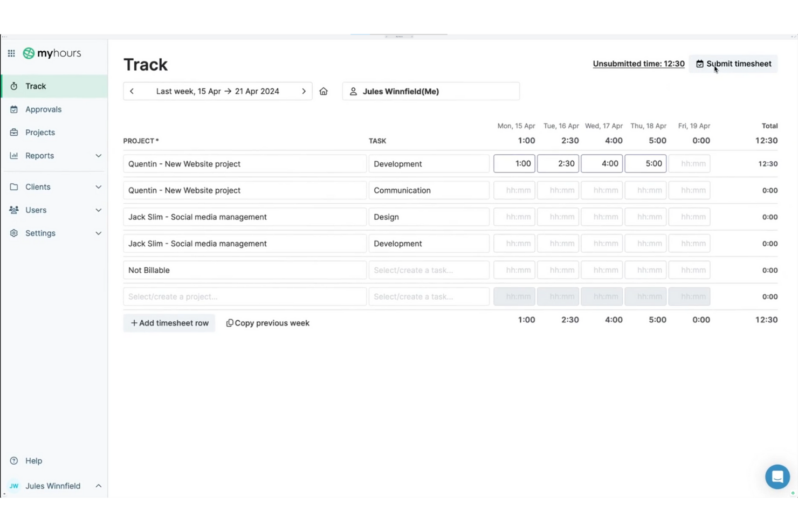Click the myhours logo

pos(52,53)
